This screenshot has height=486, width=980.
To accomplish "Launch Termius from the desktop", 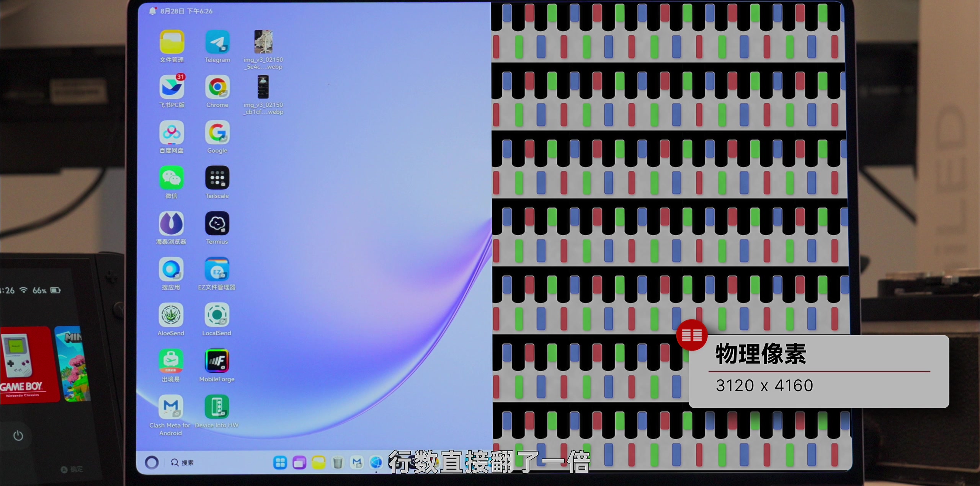I will 217,223.
